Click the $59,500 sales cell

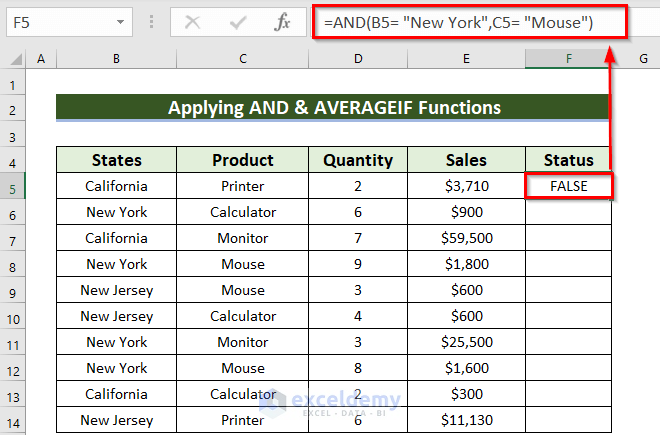coord(466,238)
